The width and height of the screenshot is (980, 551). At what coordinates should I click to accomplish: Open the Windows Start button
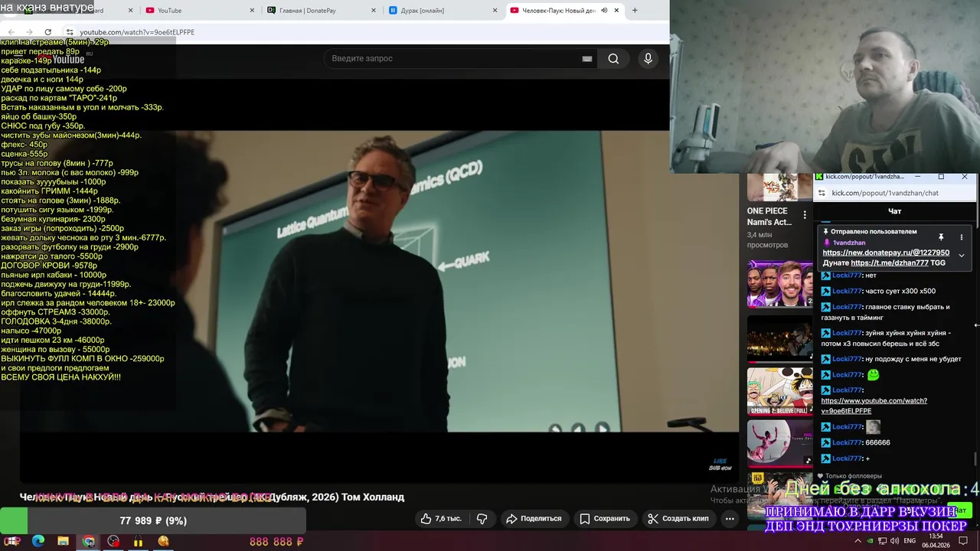tap(12, 541)
